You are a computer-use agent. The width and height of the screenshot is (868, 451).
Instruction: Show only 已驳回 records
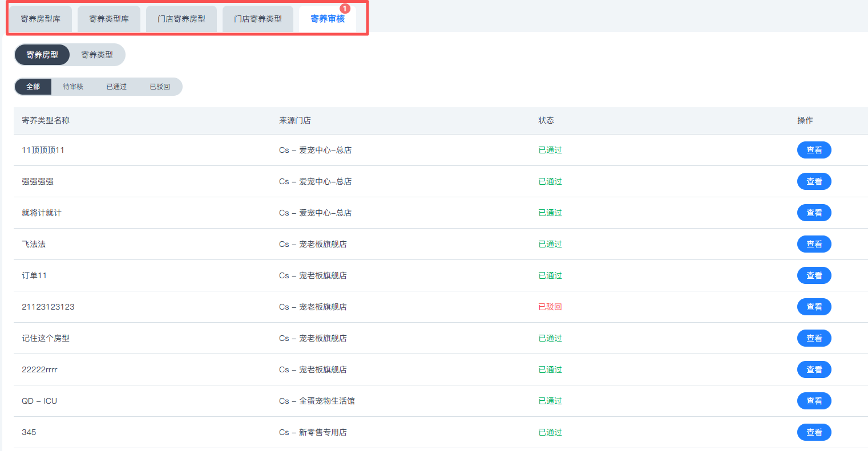click(160, 87)
